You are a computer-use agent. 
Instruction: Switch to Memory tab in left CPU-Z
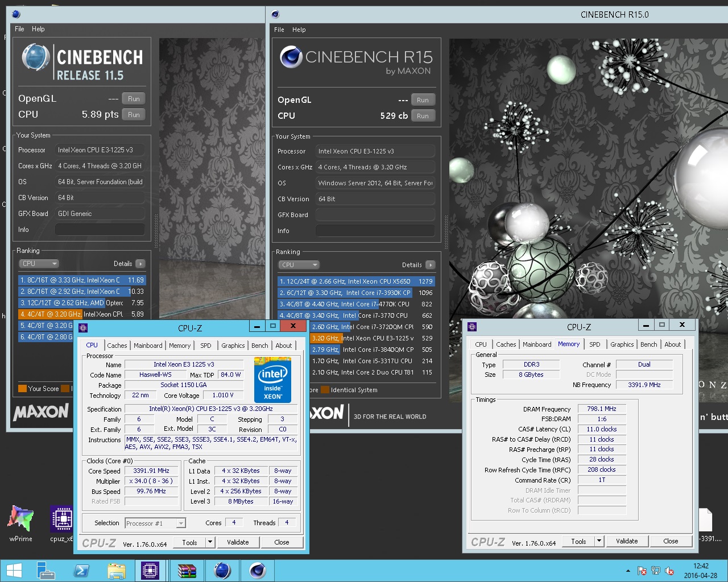click(180, 346)
